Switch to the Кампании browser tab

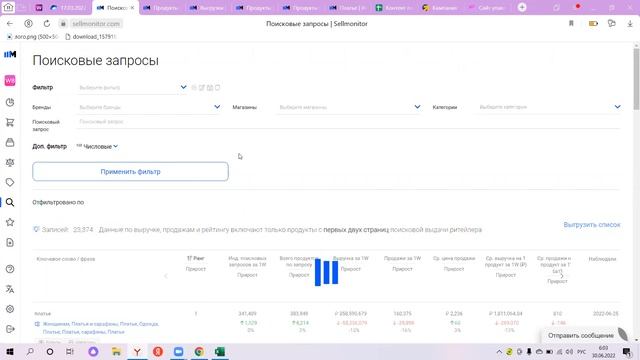point(440,8)
